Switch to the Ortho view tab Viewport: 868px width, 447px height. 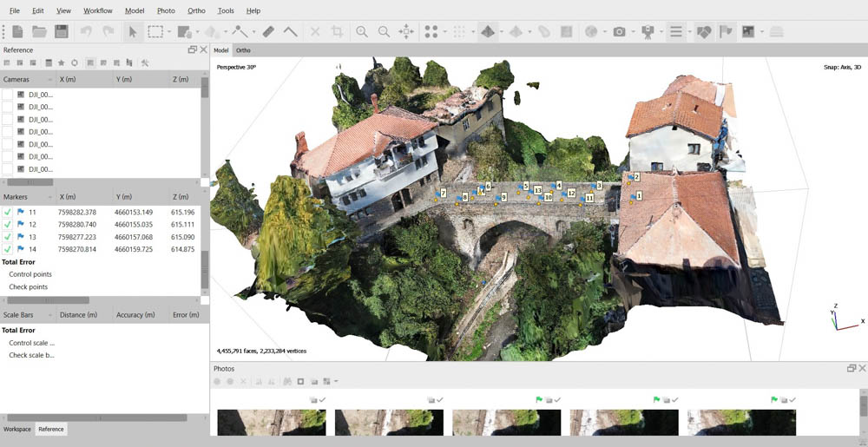coord(243,50)
